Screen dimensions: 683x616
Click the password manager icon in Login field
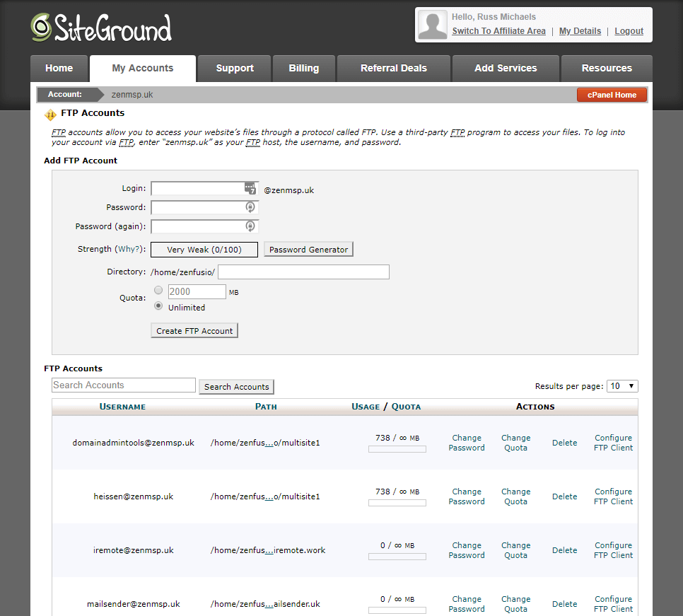coord(250,188)
